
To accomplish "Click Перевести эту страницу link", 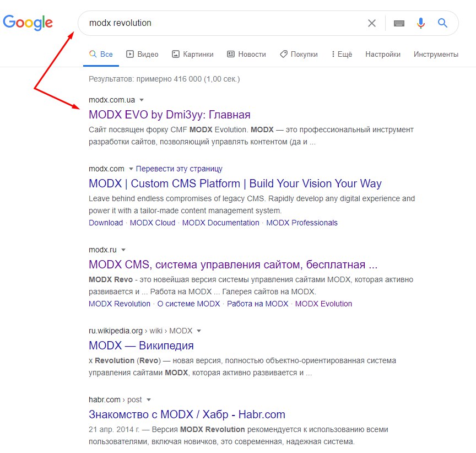I will tap(179, 169).
